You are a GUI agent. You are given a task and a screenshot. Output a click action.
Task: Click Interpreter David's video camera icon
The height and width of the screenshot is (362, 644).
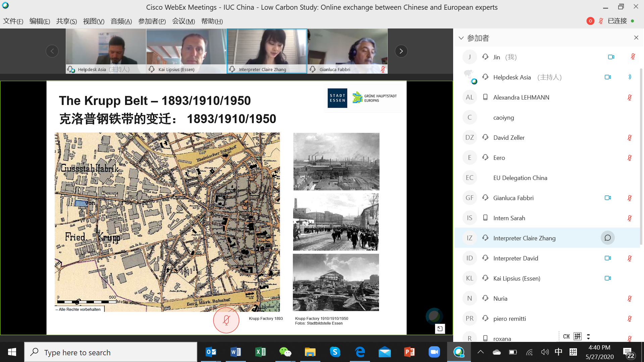607,258
